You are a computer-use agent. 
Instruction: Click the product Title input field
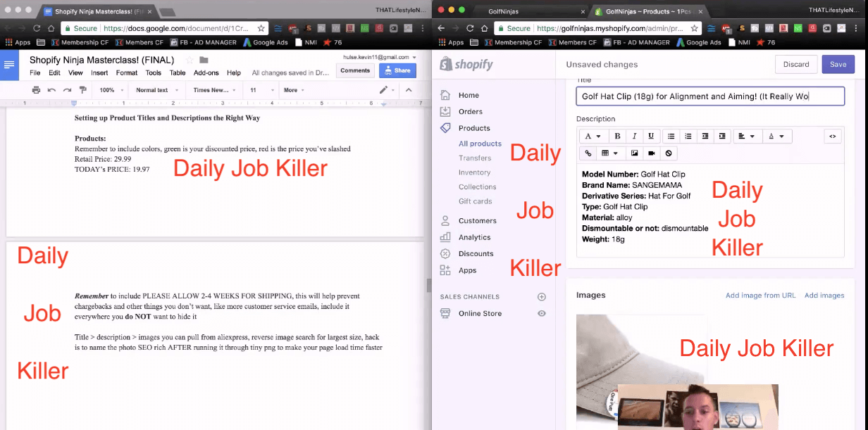tap(710, 96)
